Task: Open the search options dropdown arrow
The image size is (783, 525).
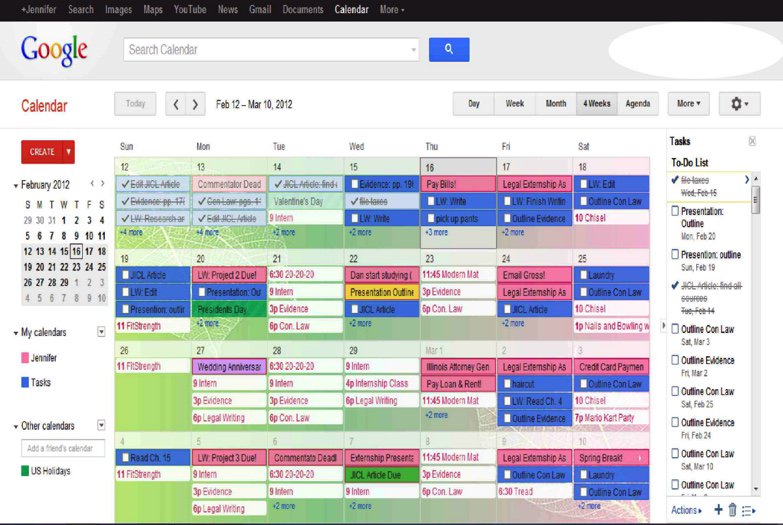Action: pyautogui.click(x=413, y=49)
